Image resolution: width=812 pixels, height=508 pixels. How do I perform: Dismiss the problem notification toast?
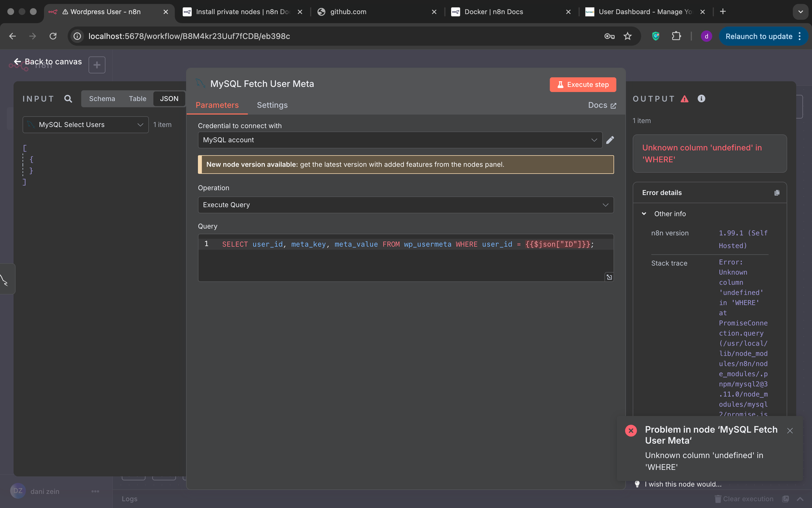point(790,431)
